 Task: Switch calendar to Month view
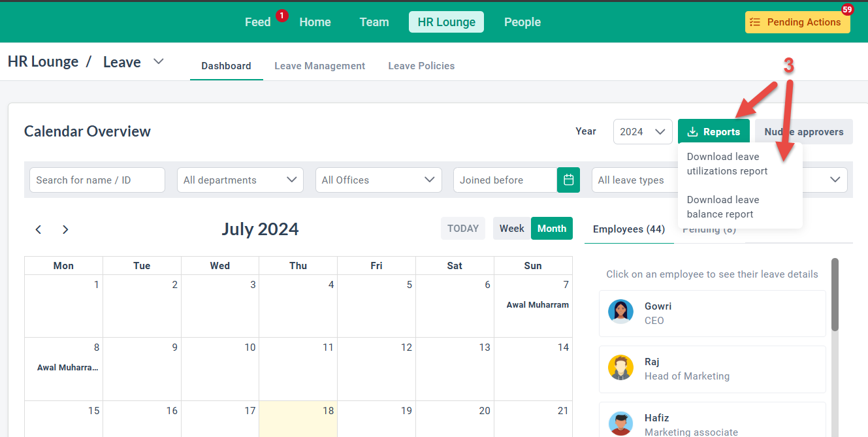552,228
